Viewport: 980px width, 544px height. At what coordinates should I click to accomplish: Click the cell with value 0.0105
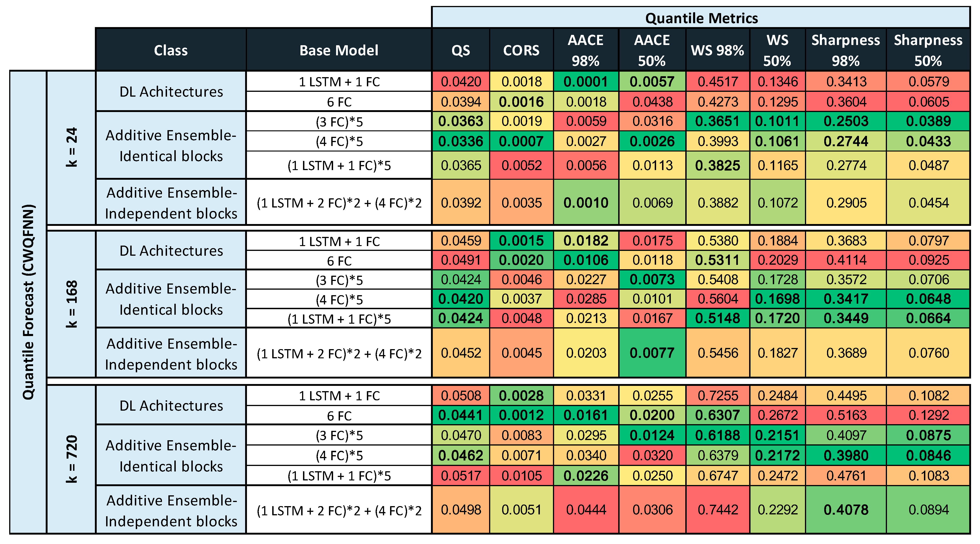pyautogui.click(x=521, y=476)
